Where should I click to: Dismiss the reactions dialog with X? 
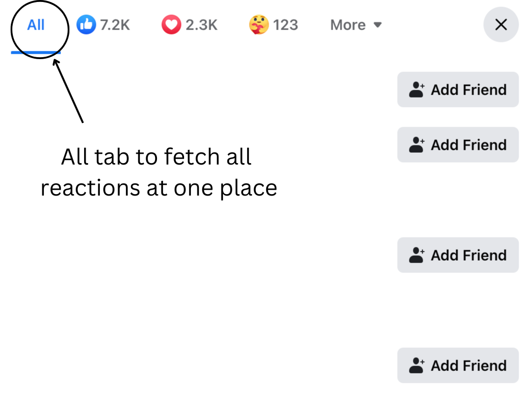click(x=501, y=25)
